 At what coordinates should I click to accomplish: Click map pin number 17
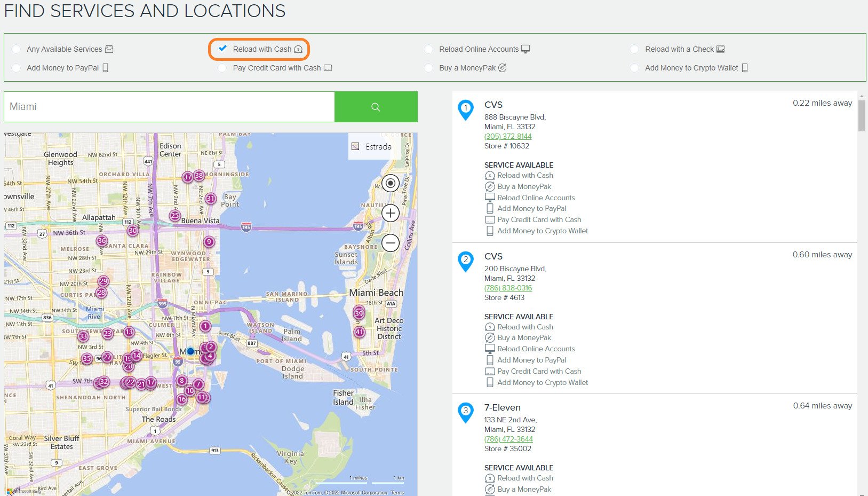[x=151, y=382]
